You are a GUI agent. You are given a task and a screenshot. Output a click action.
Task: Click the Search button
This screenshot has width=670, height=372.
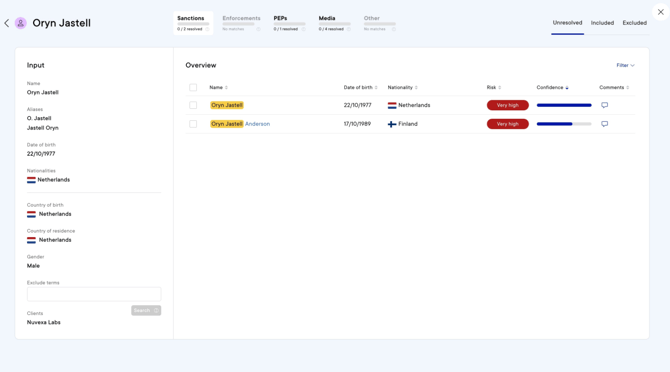pos(146,310)
